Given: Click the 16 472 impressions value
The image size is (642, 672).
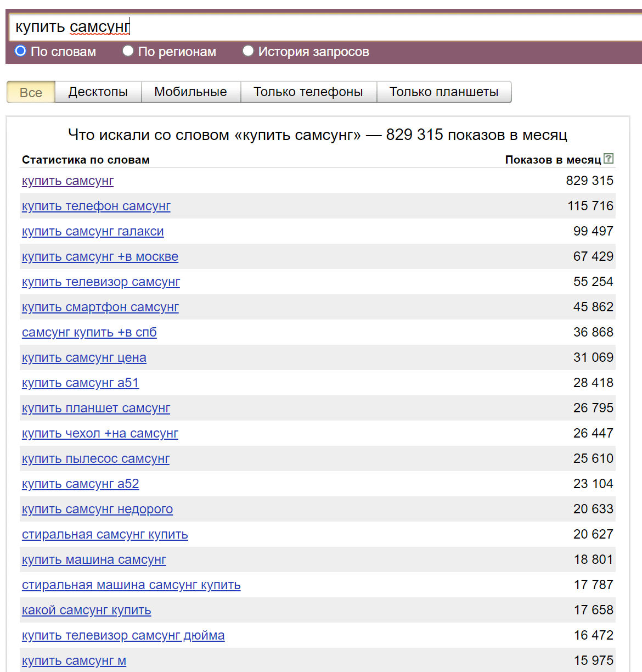Looking at the screenshot, I should click(x=594, y=635).
